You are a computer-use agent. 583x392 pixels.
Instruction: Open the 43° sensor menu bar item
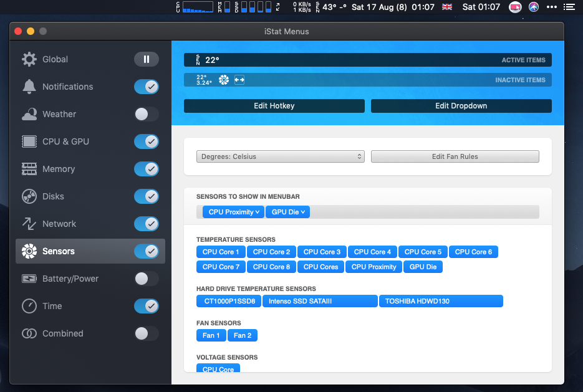tap(331, 7)
